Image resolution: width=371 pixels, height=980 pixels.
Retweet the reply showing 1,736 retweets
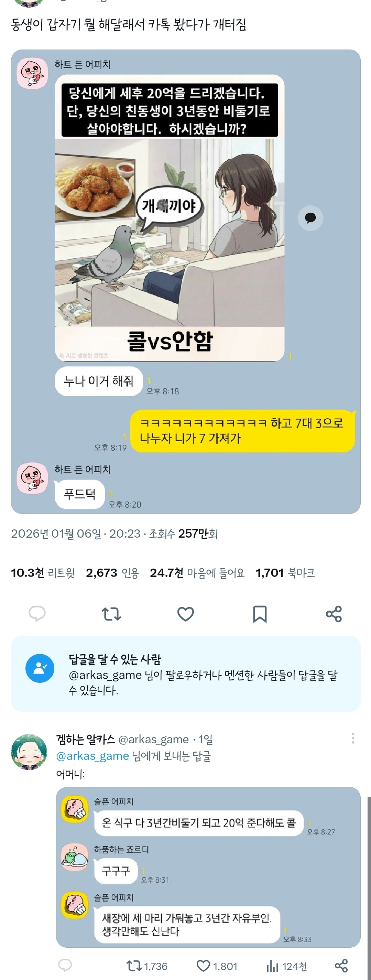tap(147, 966)
